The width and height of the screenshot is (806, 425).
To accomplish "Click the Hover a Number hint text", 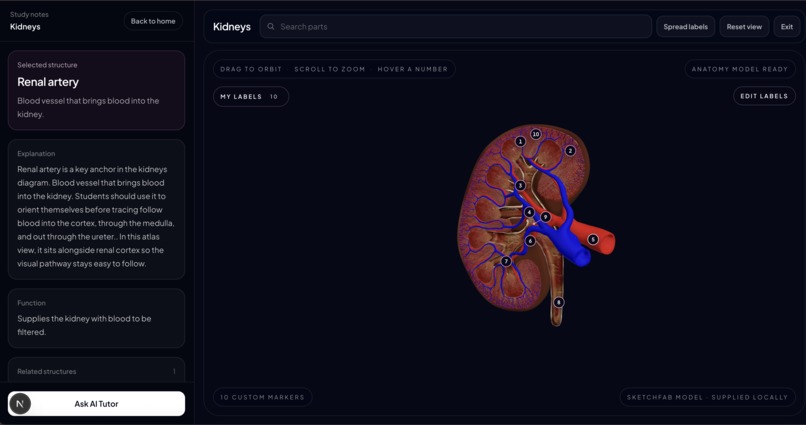I will [x=412, y=69].
